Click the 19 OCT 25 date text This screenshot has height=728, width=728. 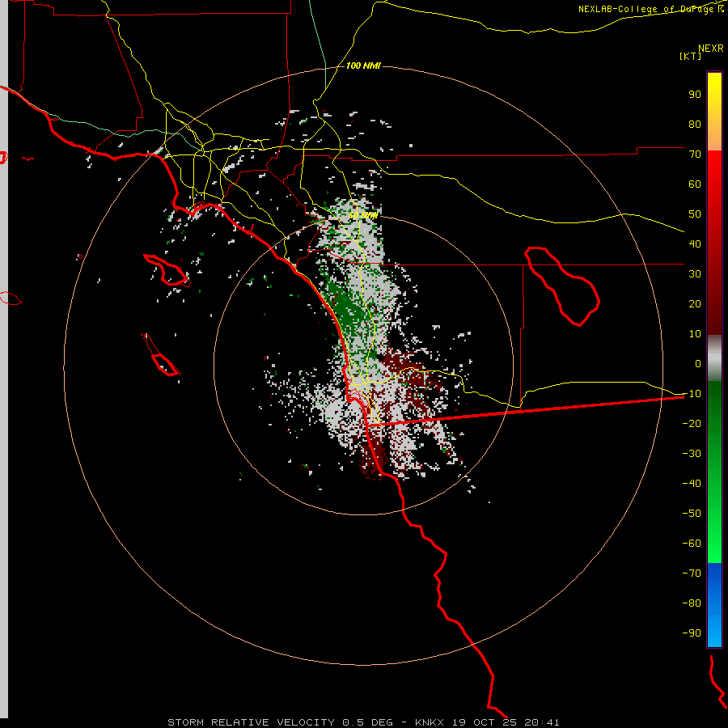coord(485,722)
